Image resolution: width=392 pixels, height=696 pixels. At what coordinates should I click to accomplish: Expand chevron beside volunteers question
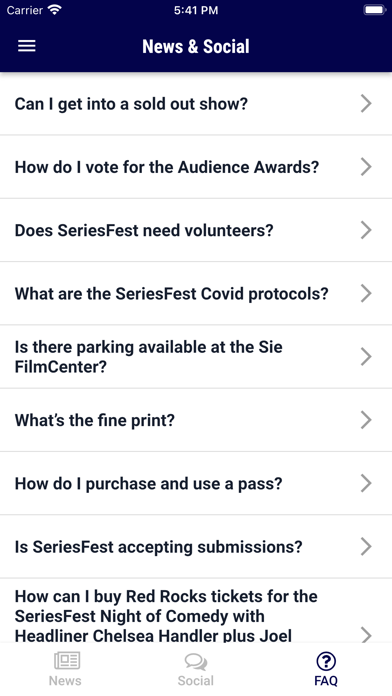pos(366,230)
